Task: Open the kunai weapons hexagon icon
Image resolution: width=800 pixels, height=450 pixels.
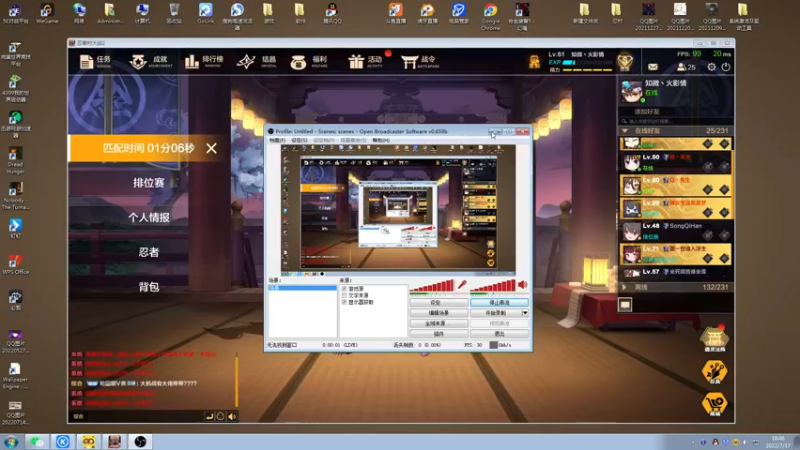Action: click(x=714, y=372)
